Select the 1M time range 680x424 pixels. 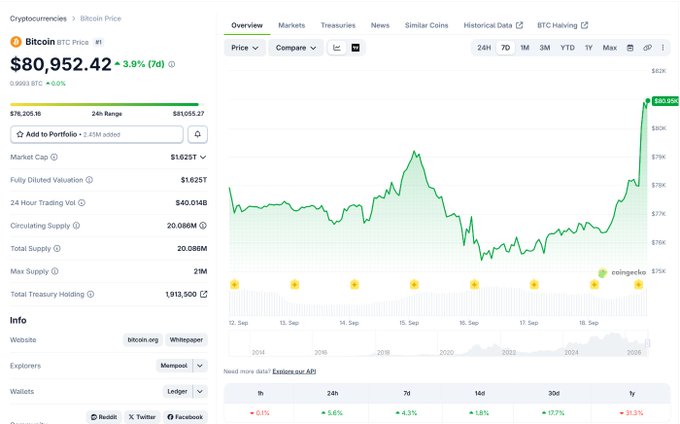[x=525, y=48]
